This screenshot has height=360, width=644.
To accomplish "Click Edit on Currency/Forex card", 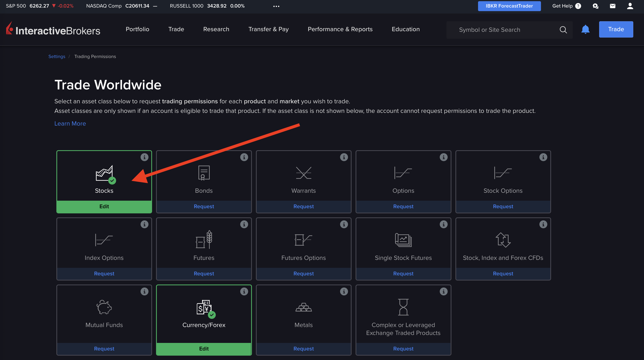I will point(204,348).
